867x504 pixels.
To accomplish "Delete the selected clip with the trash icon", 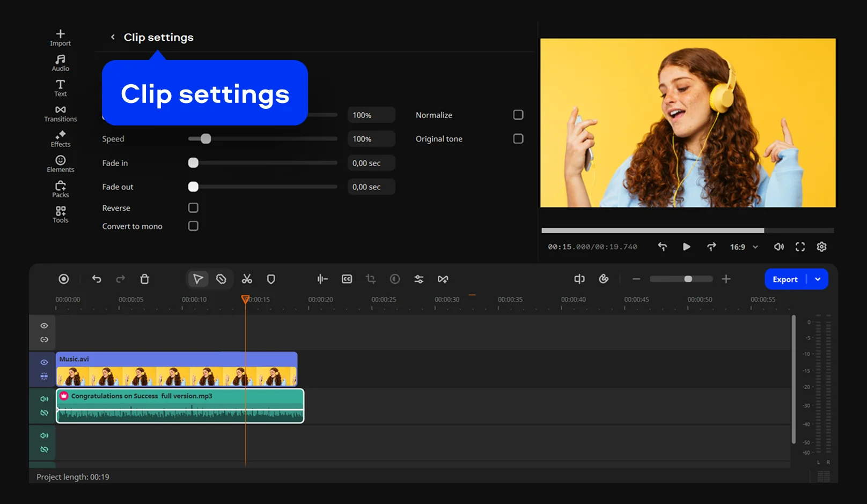I will [144, 279].
